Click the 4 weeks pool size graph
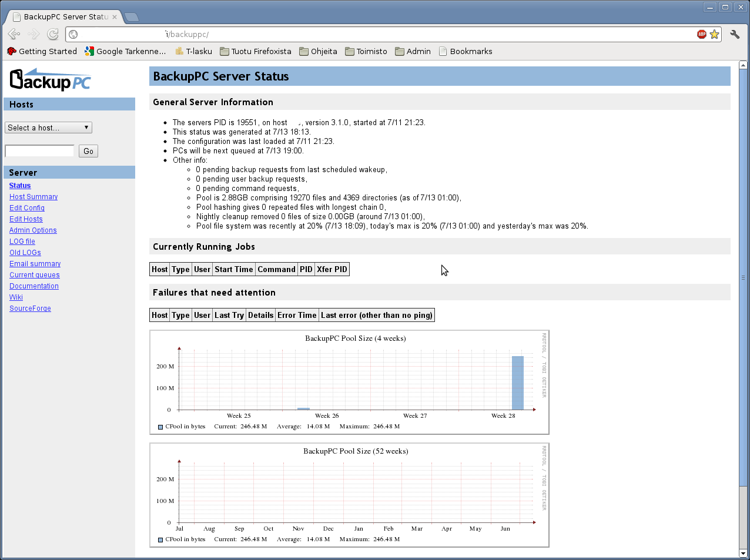Image resolution: width=750 pixels, height=560 pixels. coord(350,382)
